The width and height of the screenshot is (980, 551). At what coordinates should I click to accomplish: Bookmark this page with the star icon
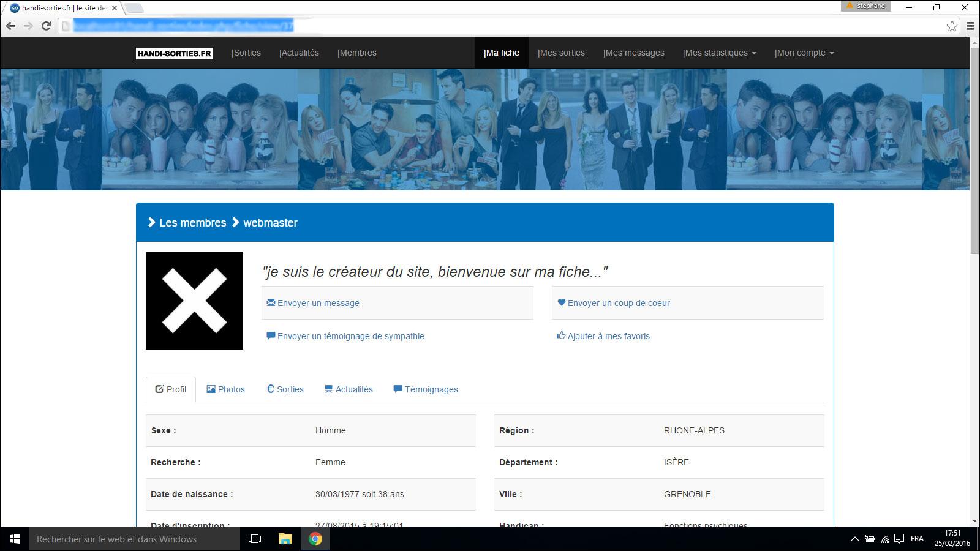(952, 26)
